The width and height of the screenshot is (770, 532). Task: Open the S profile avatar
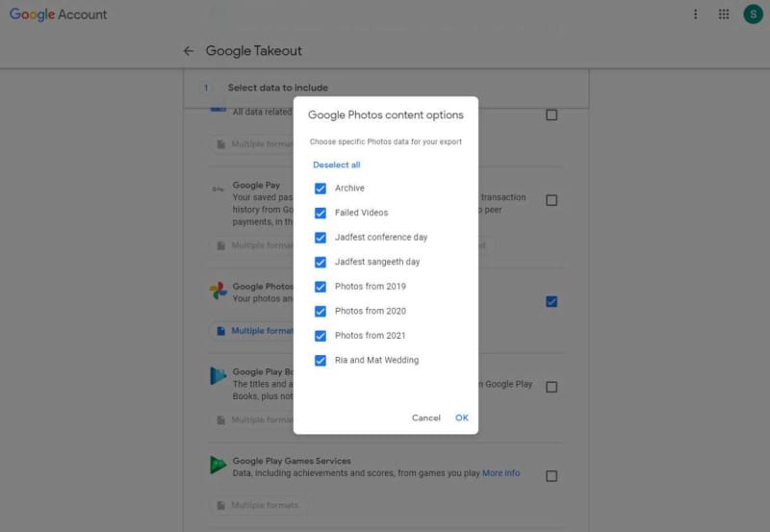pos(753,14)
